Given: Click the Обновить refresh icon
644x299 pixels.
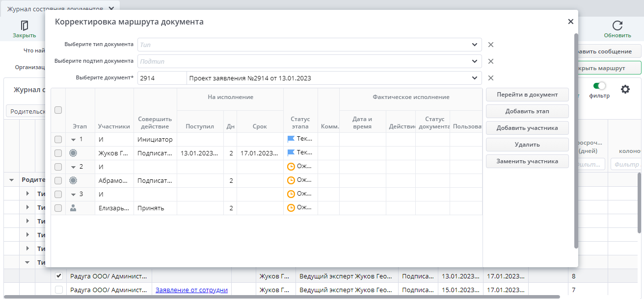Looking at the screenshot, I should pyautogui.click(x=617, y=25).
